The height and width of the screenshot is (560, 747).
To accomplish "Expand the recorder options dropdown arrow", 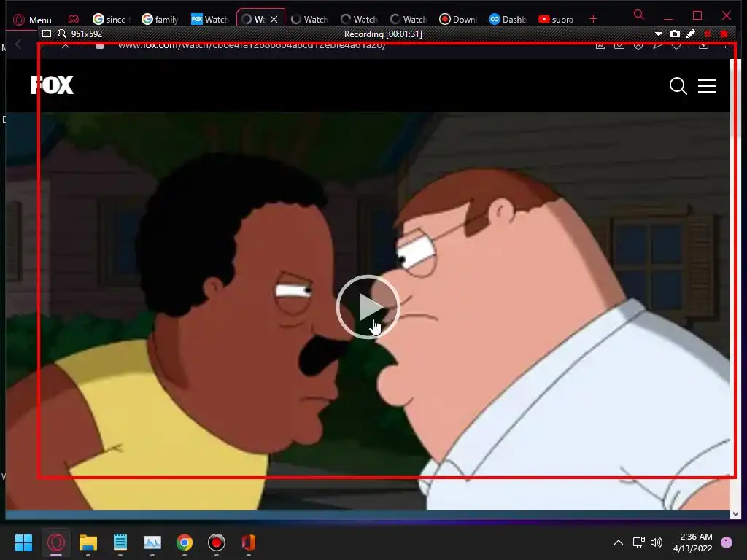I will pyautogui.click(x=659, y=34).
